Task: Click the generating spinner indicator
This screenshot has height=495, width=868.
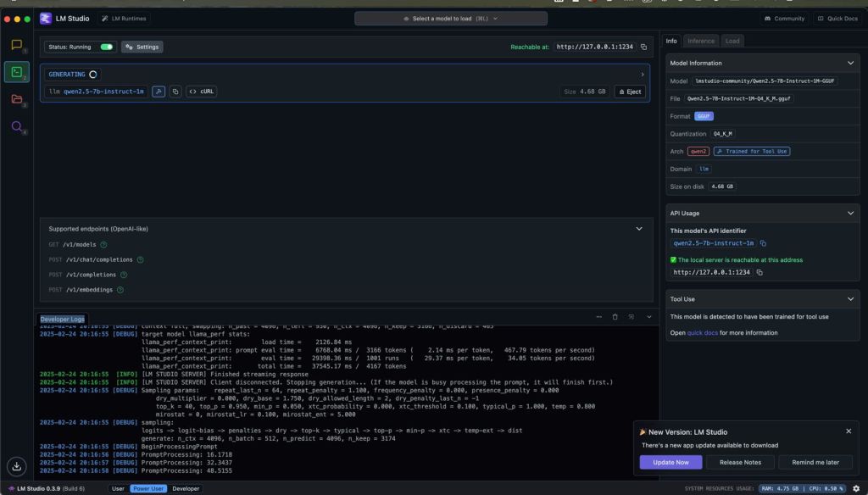Action: [93, 75]
